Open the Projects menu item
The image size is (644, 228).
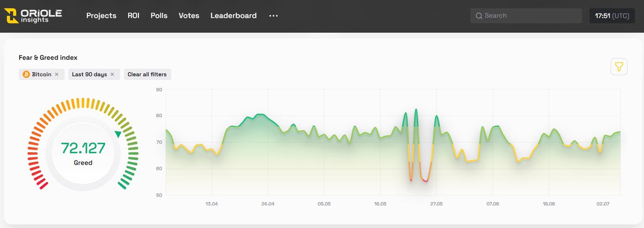[101, 16]
